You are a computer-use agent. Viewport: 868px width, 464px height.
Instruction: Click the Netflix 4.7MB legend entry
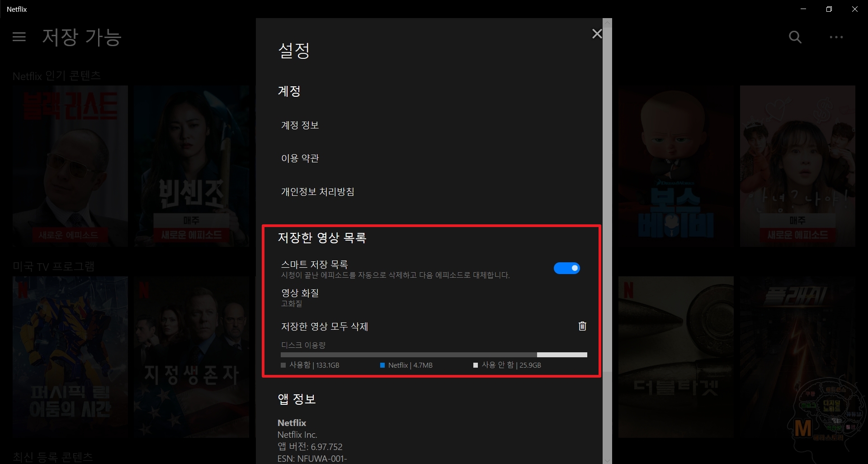tap(406, 365)
